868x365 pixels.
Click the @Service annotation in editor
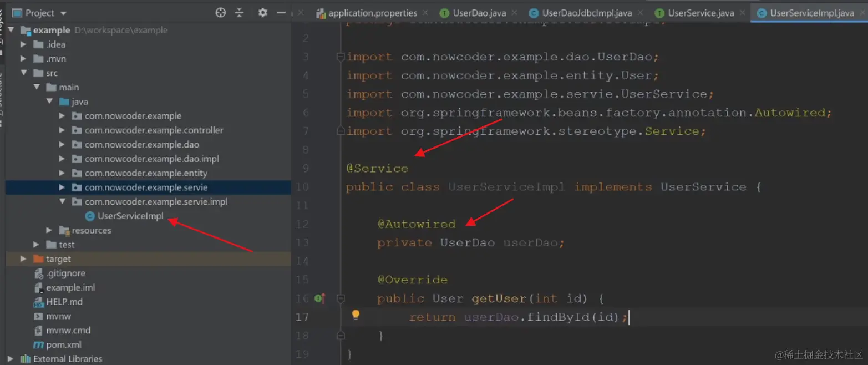coord(377,168)
